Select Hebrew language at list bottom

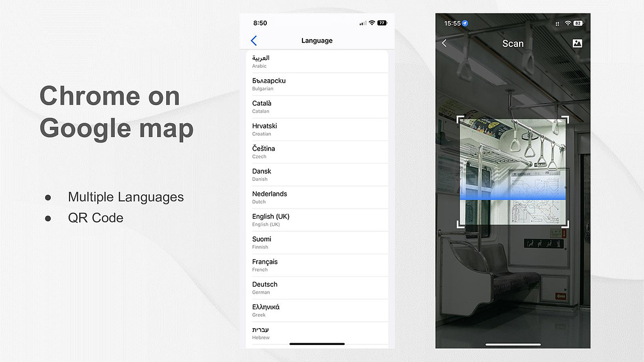click(317, 333)
